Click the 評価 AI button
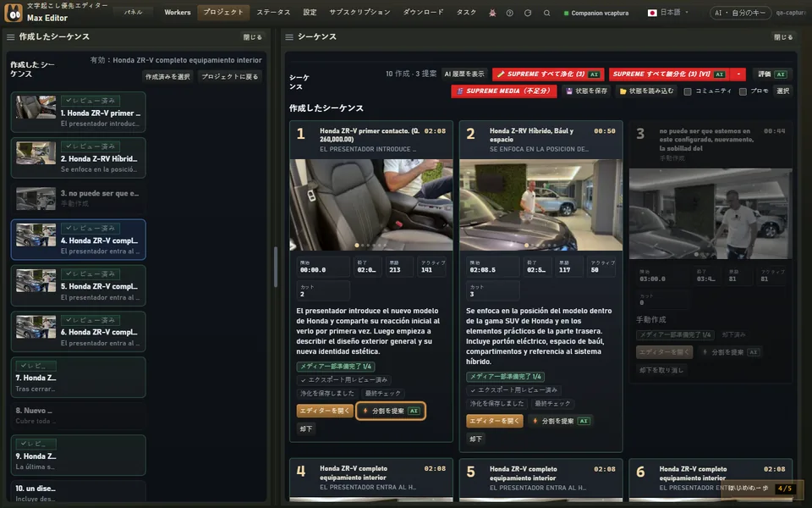The image size is (812, 508). [772, 75]
